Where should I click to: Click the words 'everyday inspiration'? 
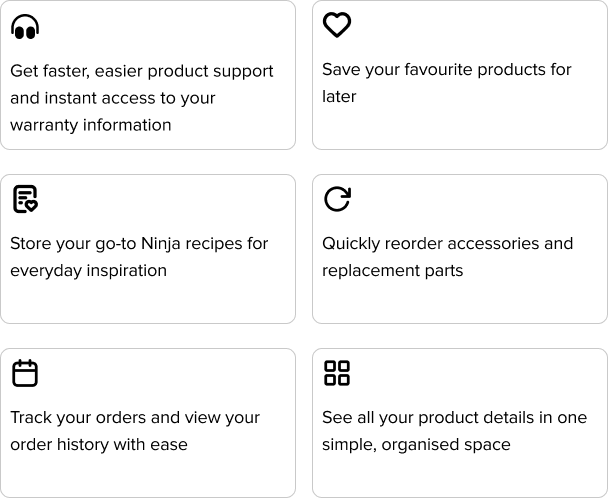click(x=88, y=271)
